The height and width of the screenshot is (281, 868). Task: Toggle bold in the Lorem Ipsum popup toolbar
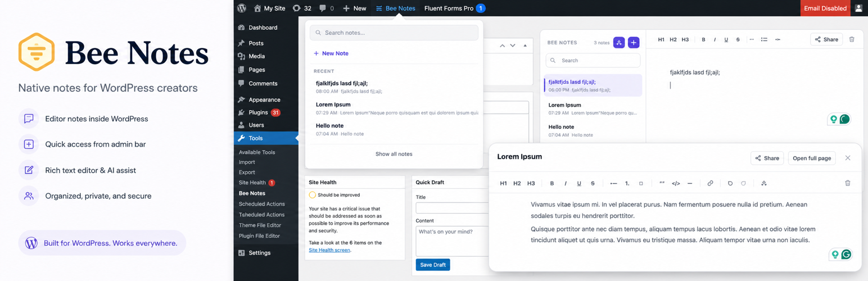(x=552, y=183)
